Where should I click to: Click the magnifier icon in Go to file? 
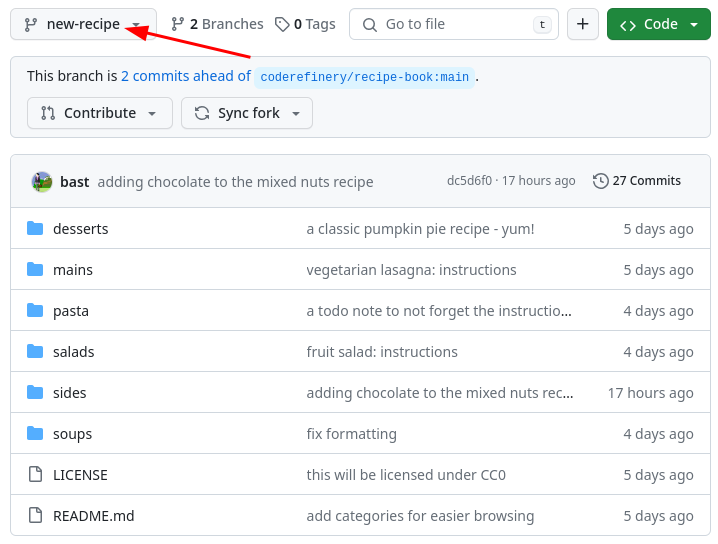370,25
